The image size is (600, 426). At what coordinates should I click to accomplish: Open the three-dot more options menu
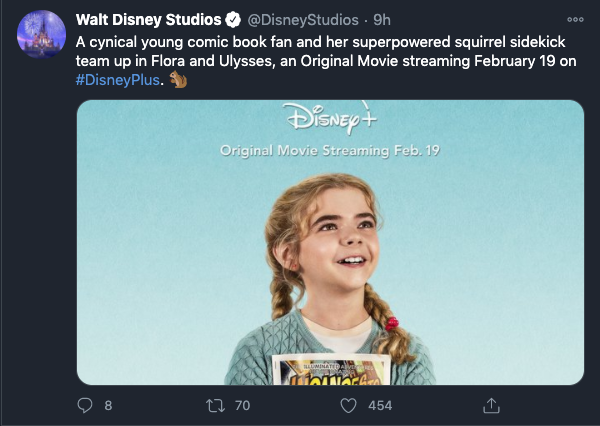pos(575,20)
